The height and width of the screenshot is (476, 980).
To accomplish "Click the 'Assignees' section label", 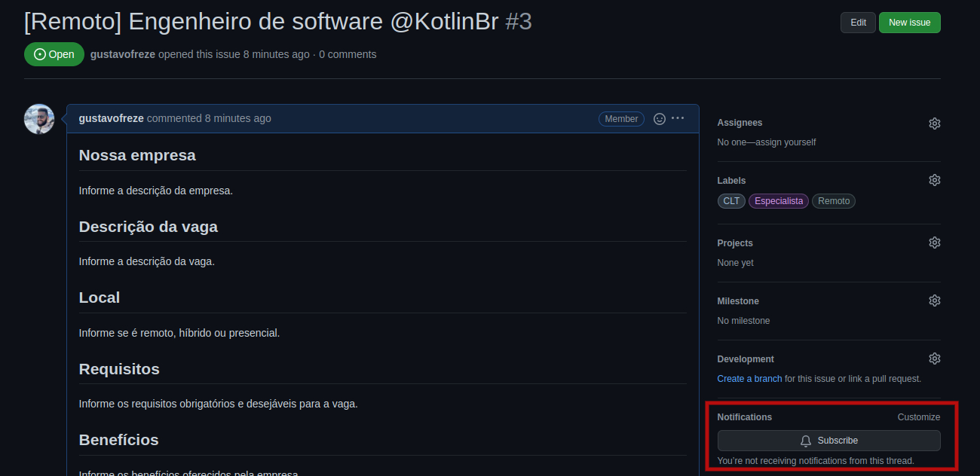I will [x=740, y=123].
